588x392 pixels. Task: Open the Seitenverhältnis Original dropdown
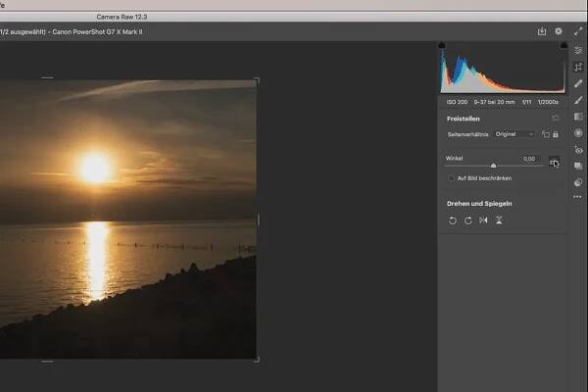click(515, 134)
